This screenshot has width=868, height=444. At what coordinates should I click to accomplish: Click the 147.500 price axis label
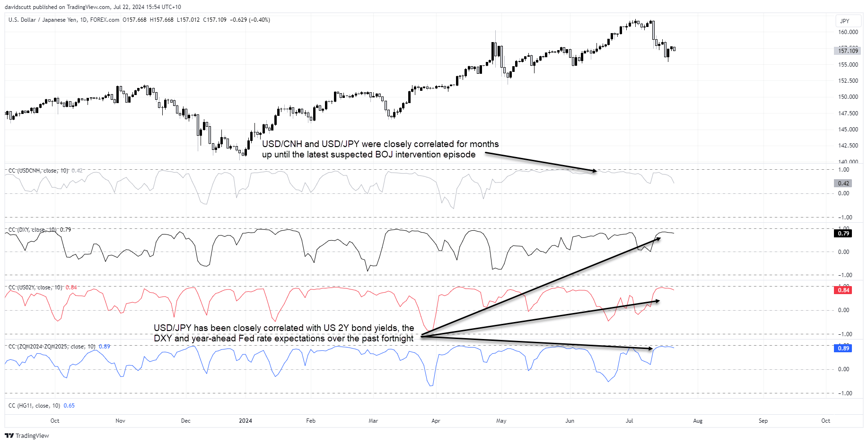click(848, 113)
